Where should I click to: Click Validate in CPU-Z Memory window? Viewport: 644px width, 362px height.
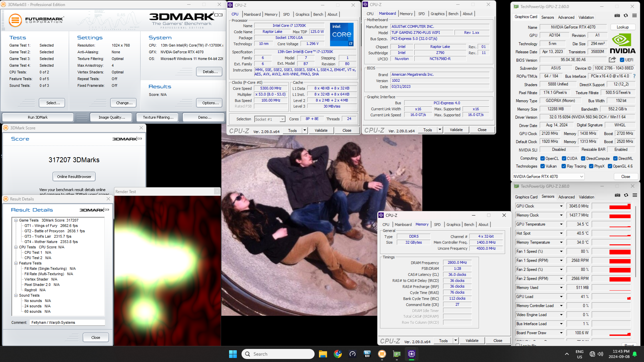[x=472, y=341]
